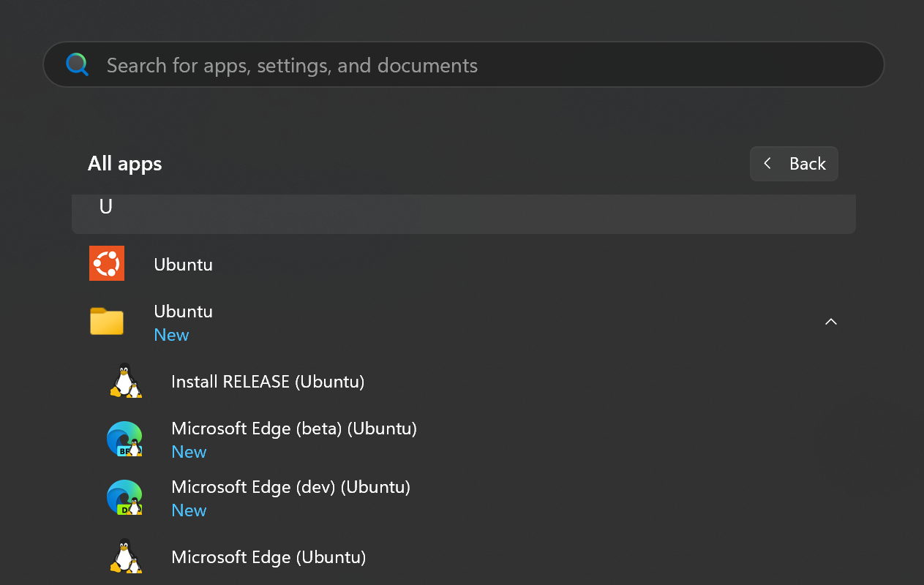Click the magnifier icon in the search bar
924x585 pixels.
click(78, 65)
